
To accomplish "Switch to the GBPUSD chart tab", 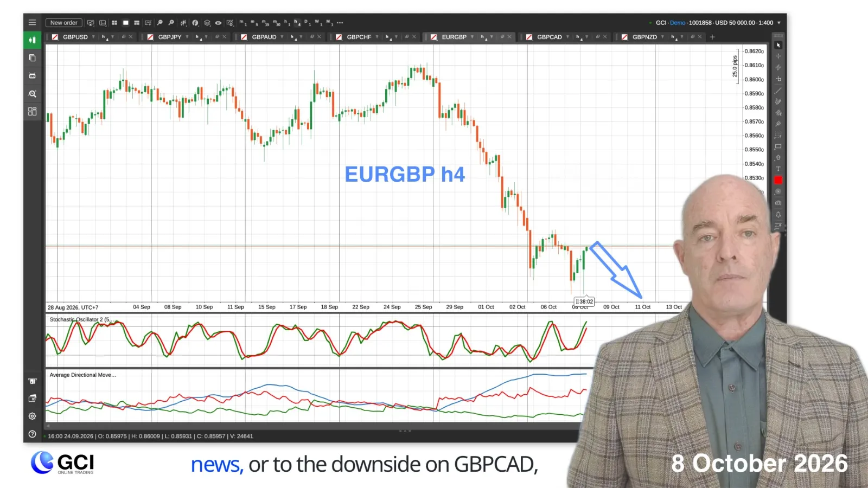I will [75, 37].
